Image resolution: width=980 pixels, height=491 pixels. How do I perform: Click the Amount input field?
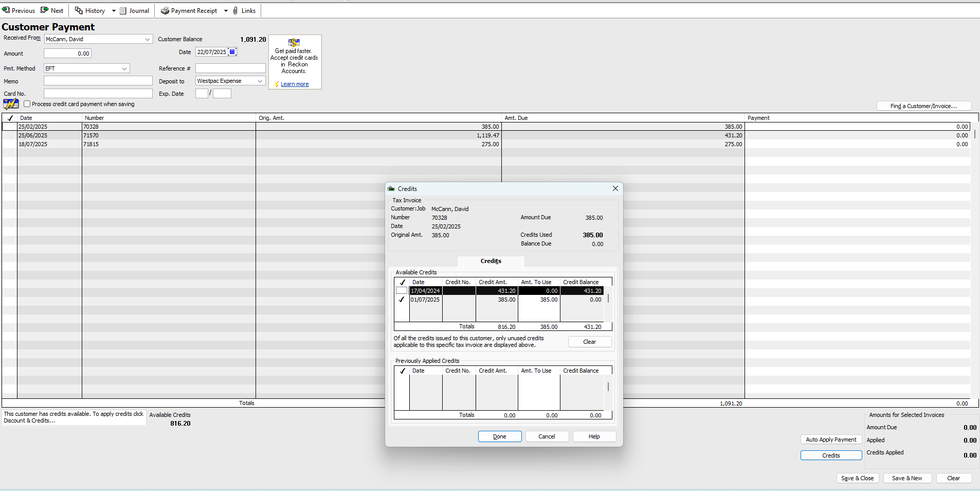coord(67,54)
